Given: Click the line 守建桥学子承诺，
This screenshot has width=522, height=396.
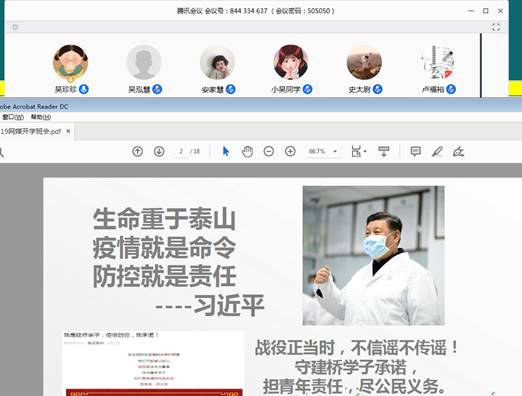Looking at the screenshot, I should click(356, 367).
